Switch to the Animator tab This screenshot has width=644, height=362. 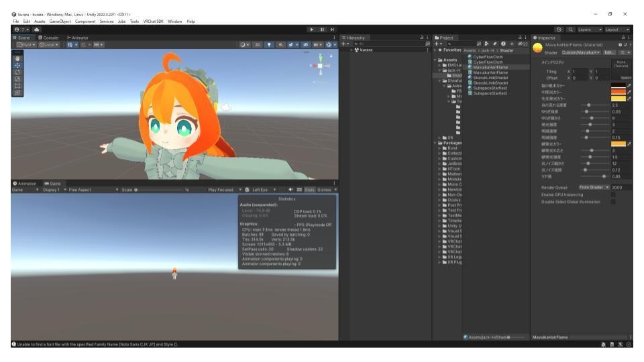(78, 38)
